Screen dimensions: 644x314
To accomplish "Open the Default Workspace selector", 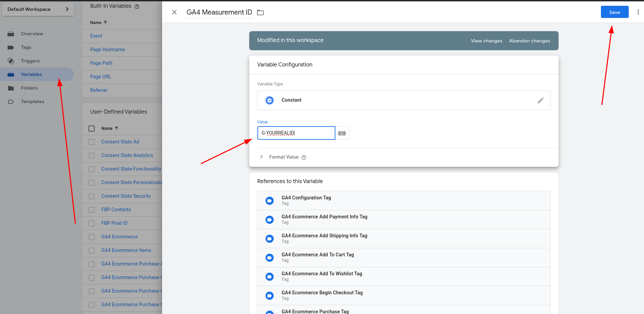I will point(38,9).
